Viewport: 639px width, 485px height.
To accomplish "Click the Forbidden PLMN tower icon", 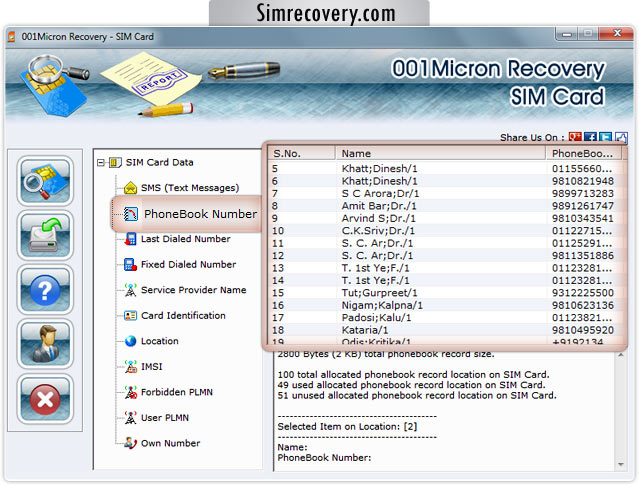I will click(x=130, y=392).
